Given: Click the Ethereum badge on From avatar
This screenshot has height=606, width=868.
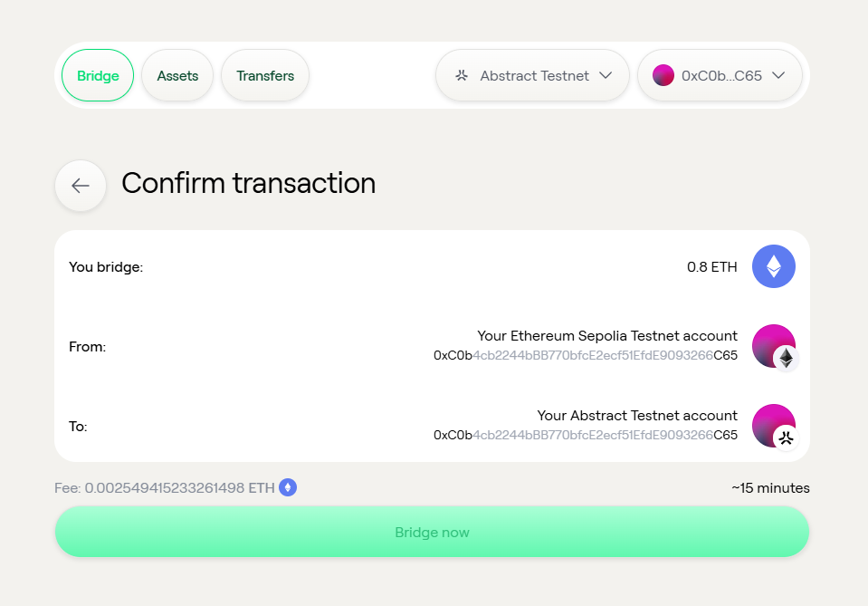Looking at the screenshot, I should tap(786, 359).
